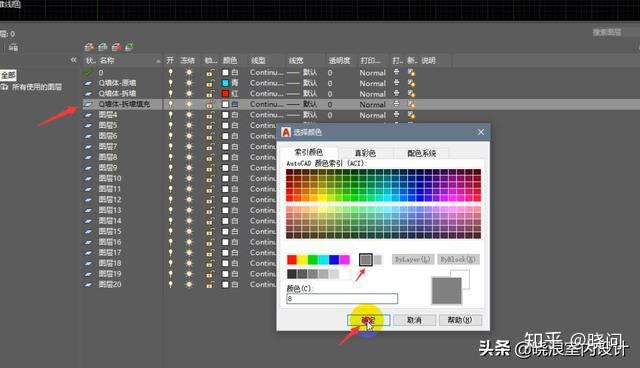640x368 pixels.
Task: Collapse the layer filter tree with the « arrow
Action: tap(73, 60)
